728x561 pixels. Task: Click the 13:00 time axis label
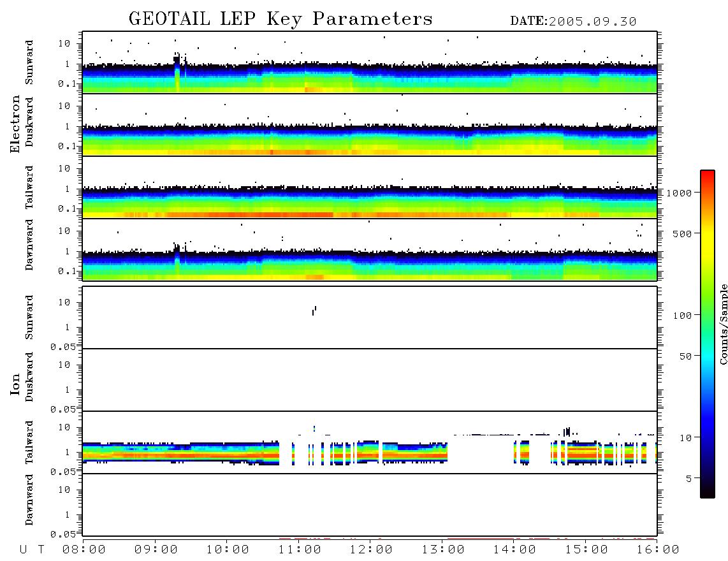pyautogui.click(x=443, y=550)
